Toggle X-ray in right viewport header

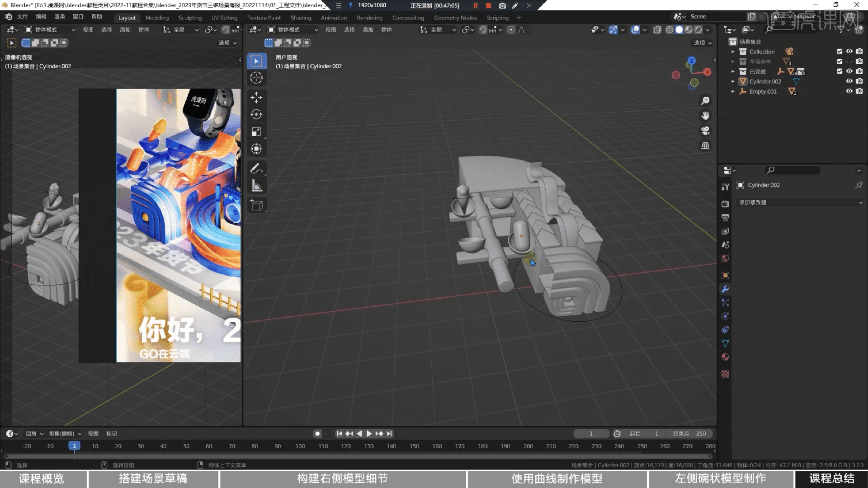point(657,30)
